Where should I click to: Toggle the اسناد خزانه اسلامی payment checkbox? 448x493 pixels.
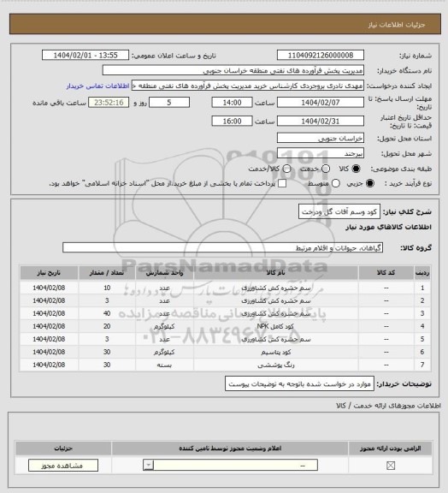pyautogui.click(x=282, y=183)
